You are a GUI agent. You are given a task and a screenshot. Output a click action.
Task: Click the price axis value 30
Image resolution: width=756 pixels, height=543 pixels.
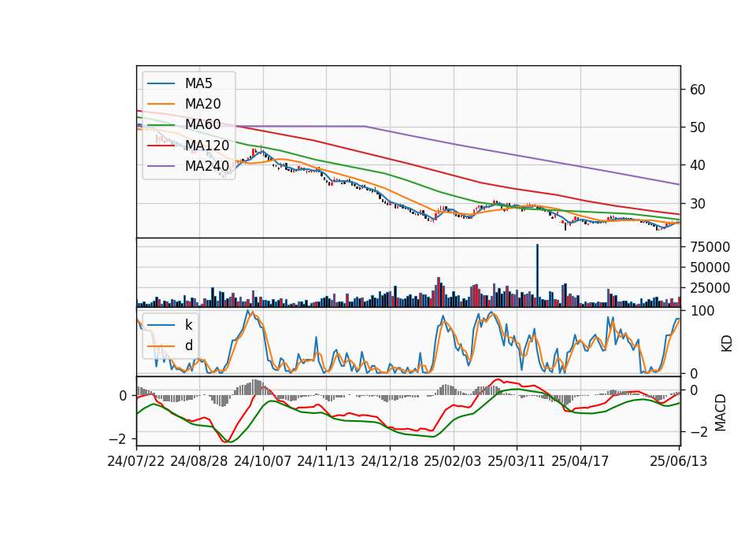(x=698, y=204)
